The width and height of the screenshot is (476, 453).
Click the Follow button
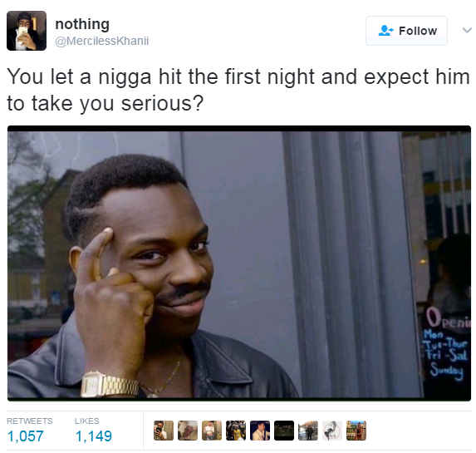pos(406,31)
